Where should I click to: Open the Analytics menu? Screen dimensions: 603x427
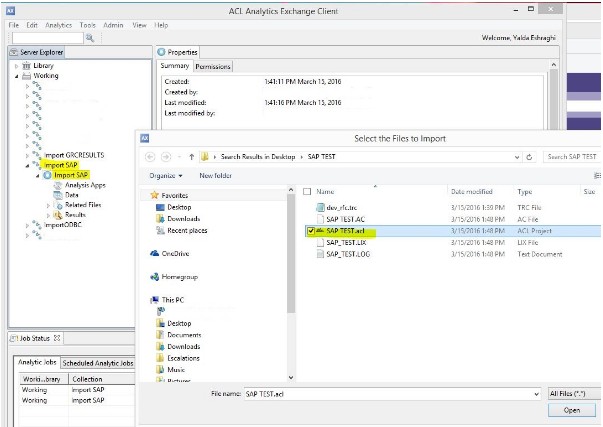point(58,24)
